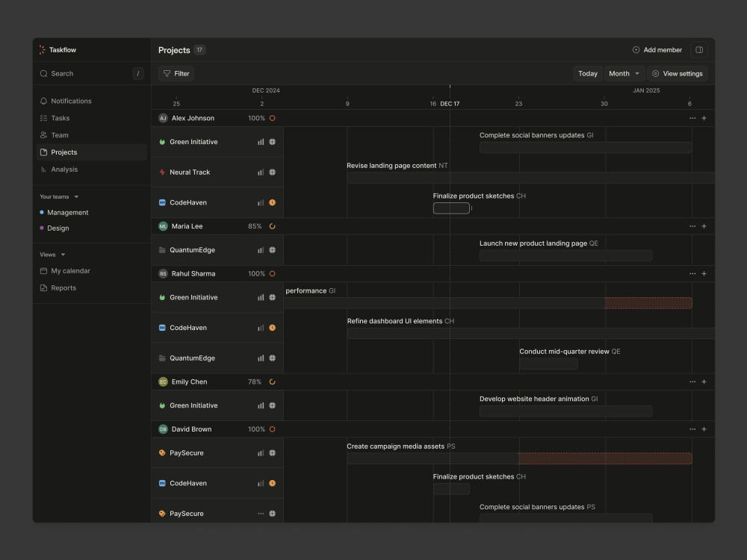Select Projects in the sidebar
Image resolution: width=747 pixels, height=560 pixels.
tap(91, 152)
